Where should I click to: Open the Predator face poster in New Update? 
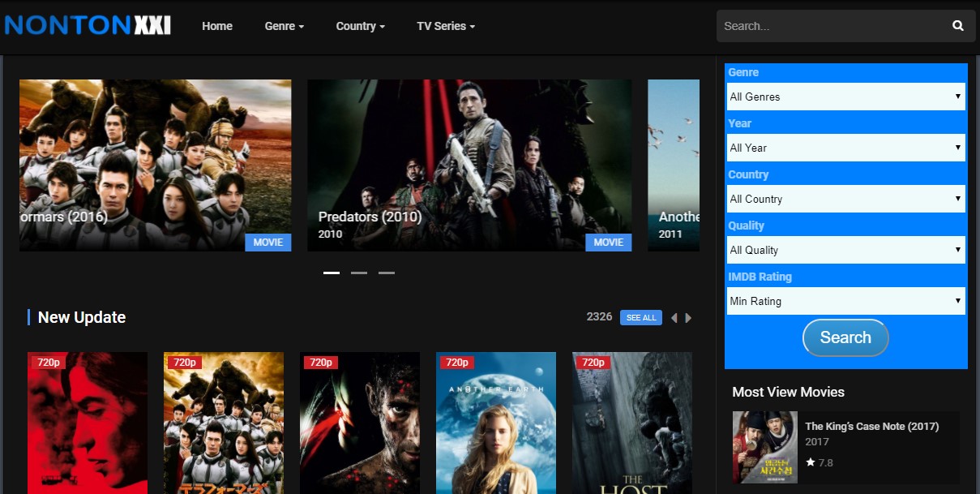[360, 423]
